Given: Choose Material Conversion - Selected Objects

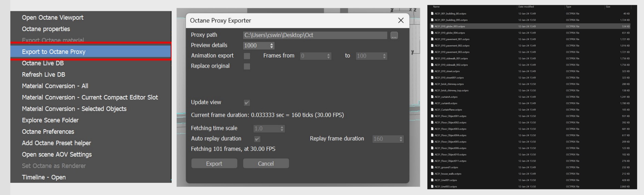Looking at the screenshot, I should coord(74,109).
